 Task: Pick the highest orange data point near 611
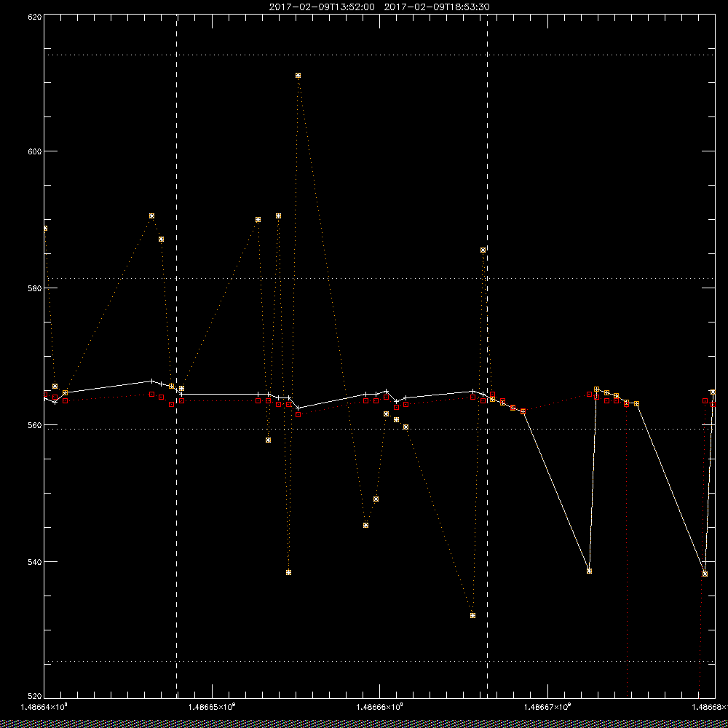point(298,75)
